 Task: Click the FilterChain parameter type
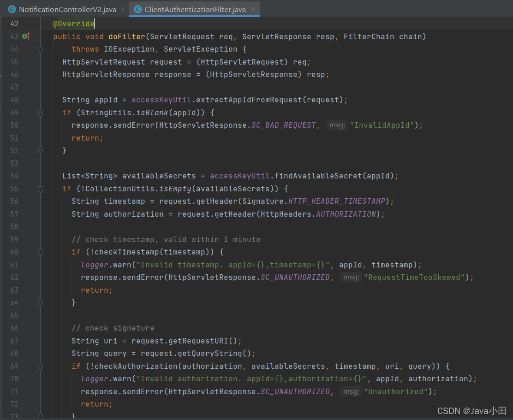coord(369,36)
